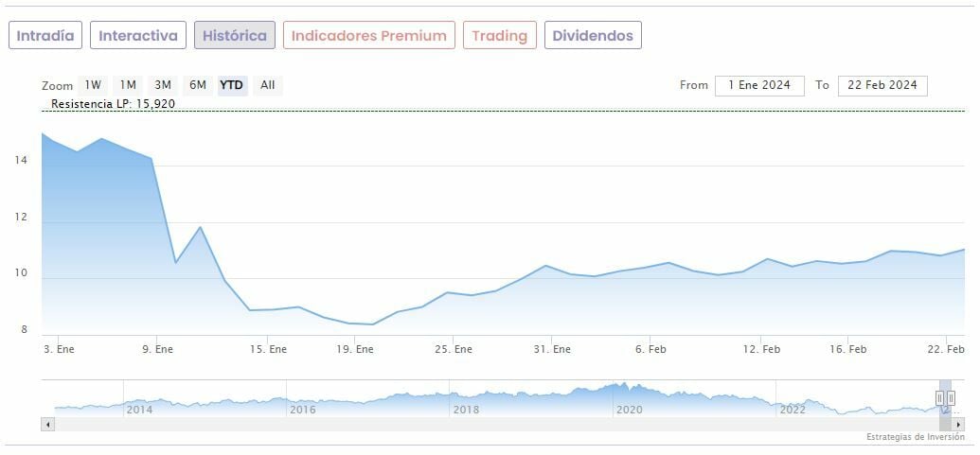Select the YTD zoom button

click(232, 85)
